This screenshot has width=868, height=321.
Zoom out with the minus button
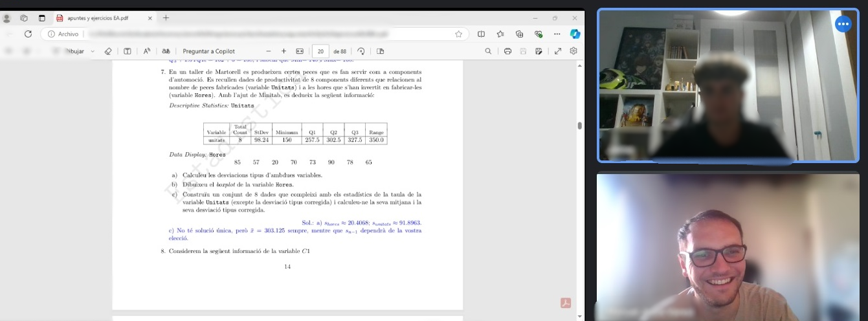(269, 51)
